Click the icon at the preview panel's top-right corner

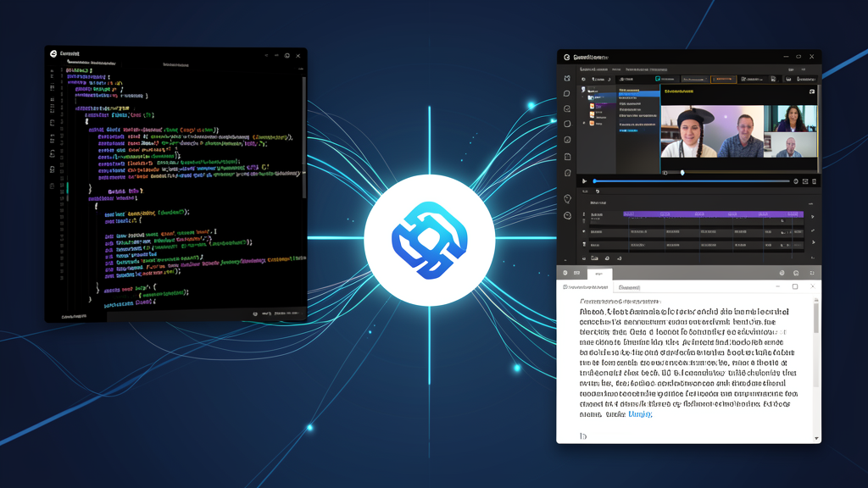(812, 91)
